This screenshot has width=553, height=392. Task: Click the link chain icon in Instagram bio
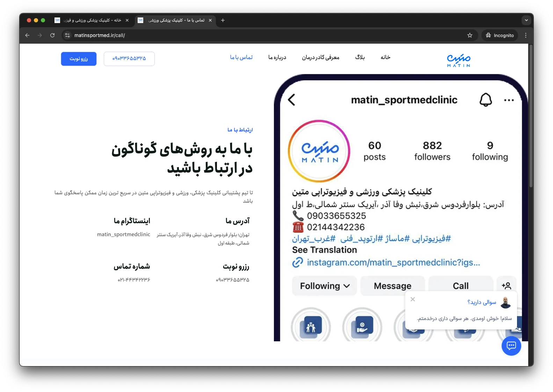(298, 262)
